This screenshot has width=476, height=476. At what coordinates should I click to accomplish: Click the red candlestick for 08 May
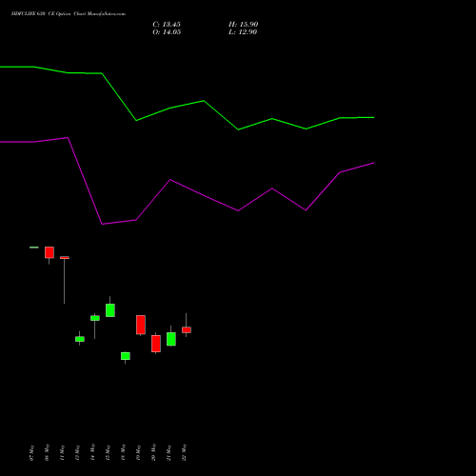tap(50, 252)
